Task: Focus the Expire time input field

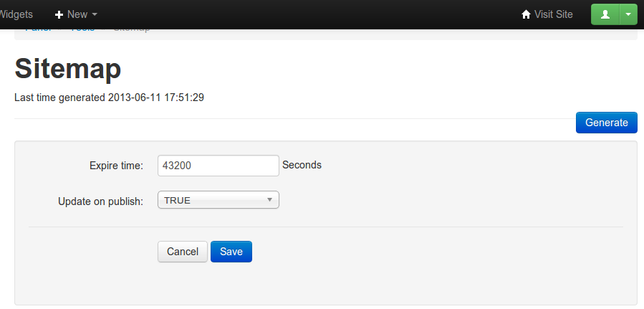Action: 218,166
